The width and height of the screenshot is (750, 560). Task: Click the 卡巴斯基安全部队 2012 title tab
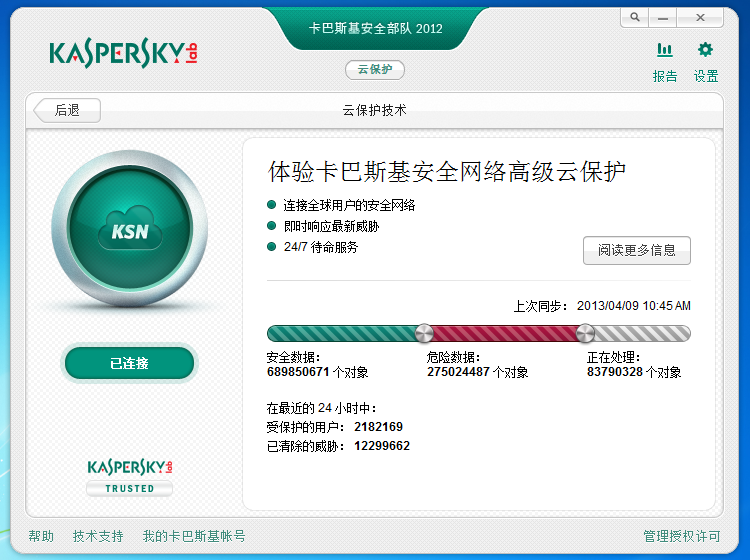click(x=375, y=28)
